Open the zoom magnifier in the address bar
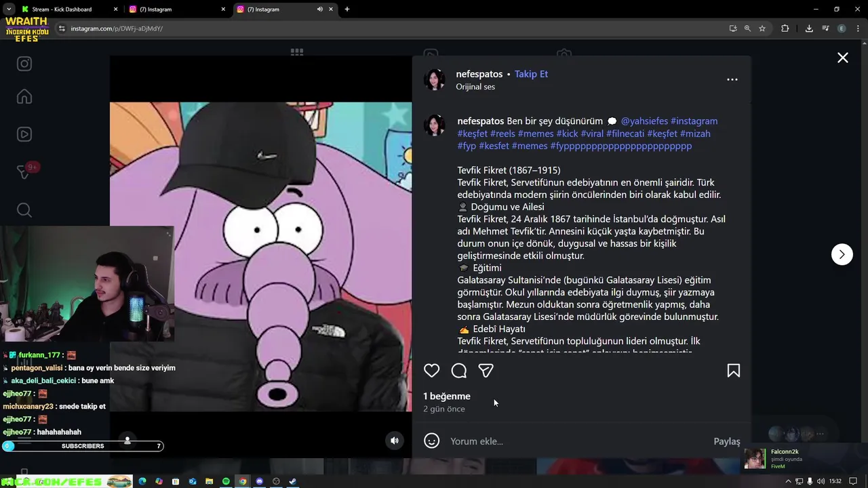Screen dimensions: 868x488 747,28
